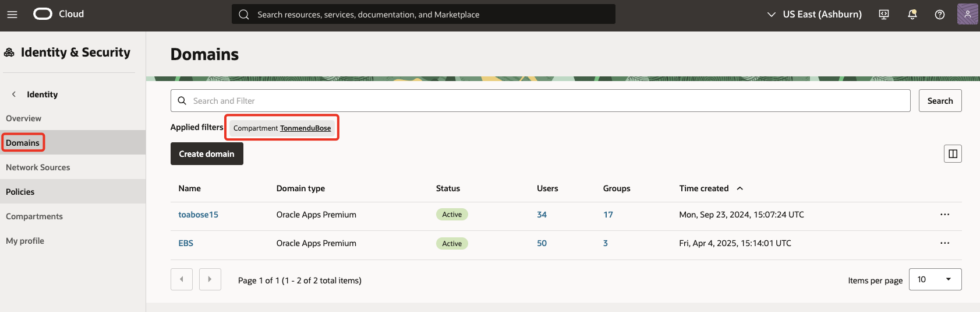This screenshot has width=980, height=312.
Task: Go back using the Identity chevron
Action: (x=14, y=94)
